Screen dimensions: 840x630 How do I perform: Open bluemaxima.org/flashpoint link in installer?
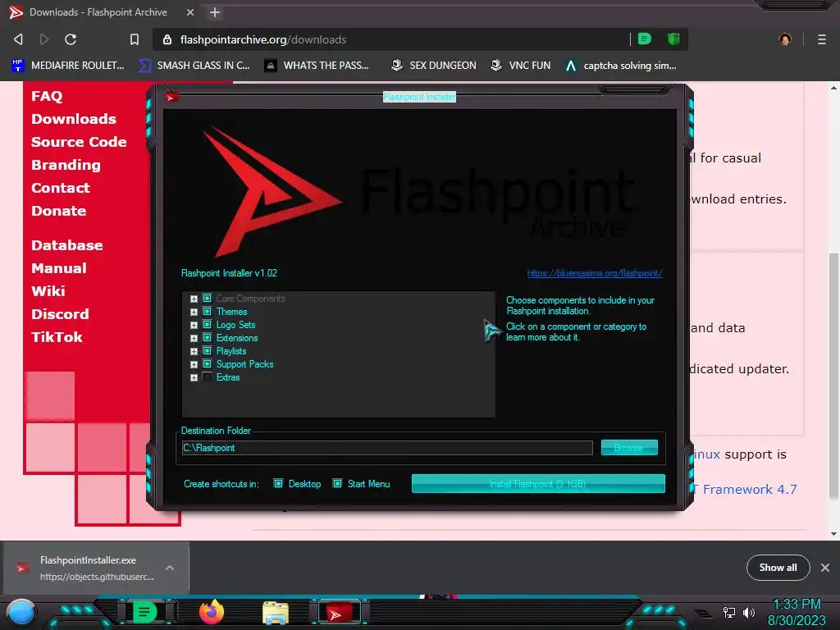point(595,273)
